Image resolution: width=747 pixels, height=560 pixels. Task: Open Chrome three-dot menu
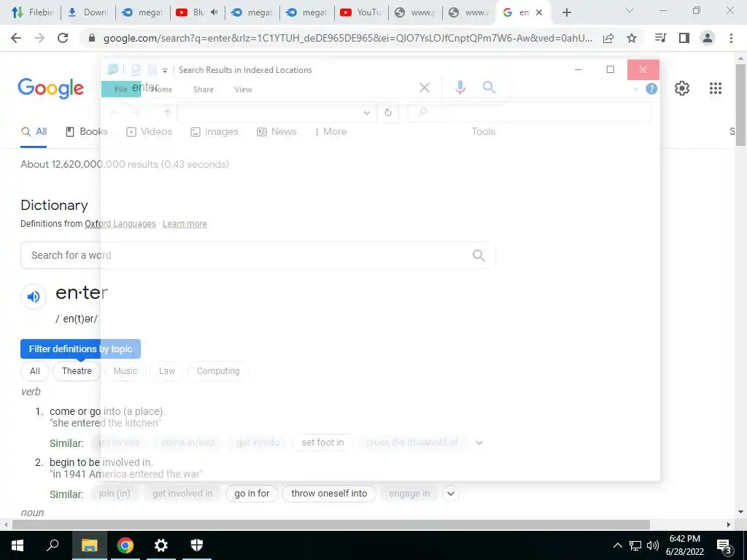(x=731, y=38)
